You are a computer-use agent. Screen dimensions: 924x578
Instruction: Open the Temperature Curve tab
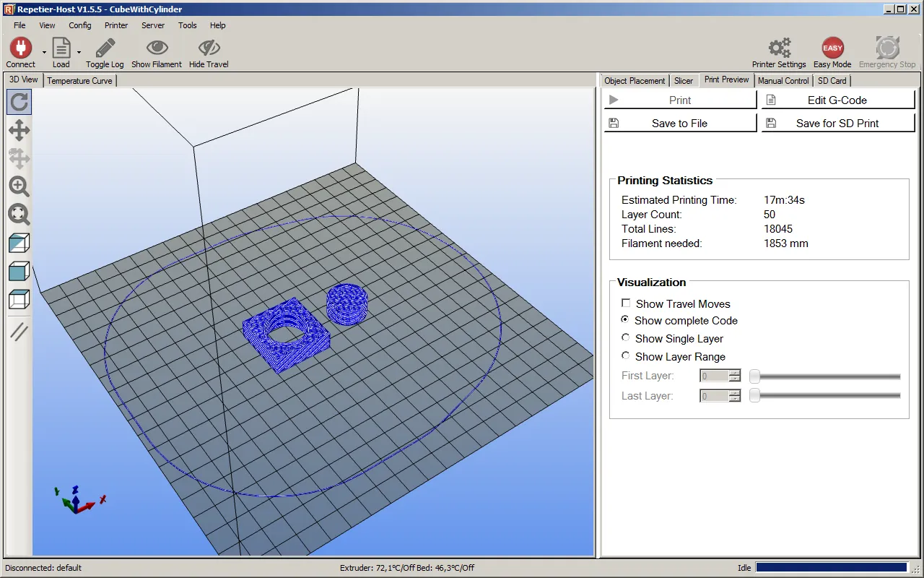coord(79,80)
